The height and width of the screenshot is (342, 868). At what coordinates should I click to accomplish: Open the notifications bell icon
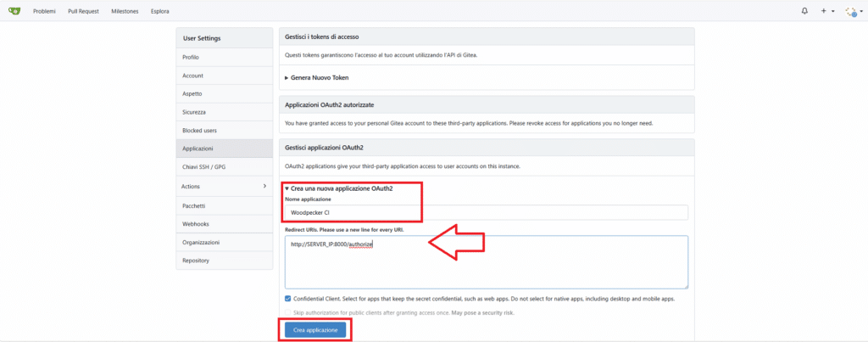(x=804, y=11)
